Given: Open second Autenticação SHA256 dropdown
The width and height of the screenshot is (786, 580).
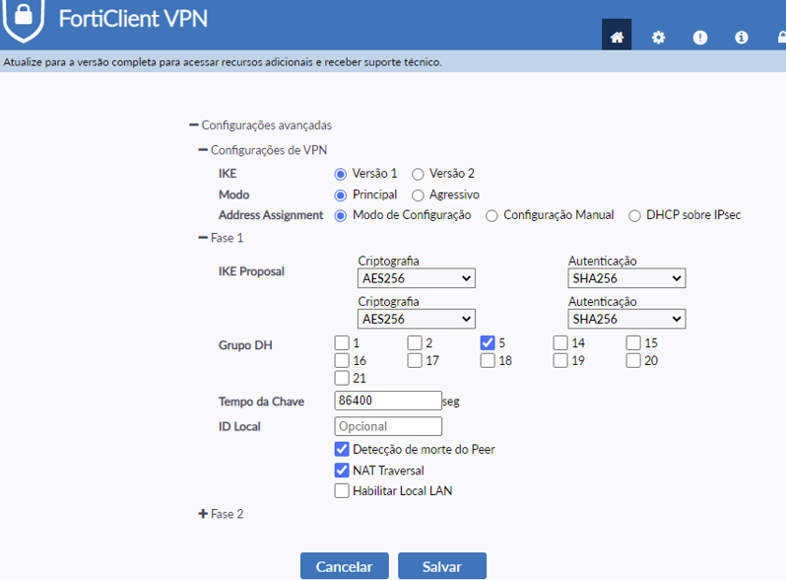Looking at the screenshot, I should 626,319.
